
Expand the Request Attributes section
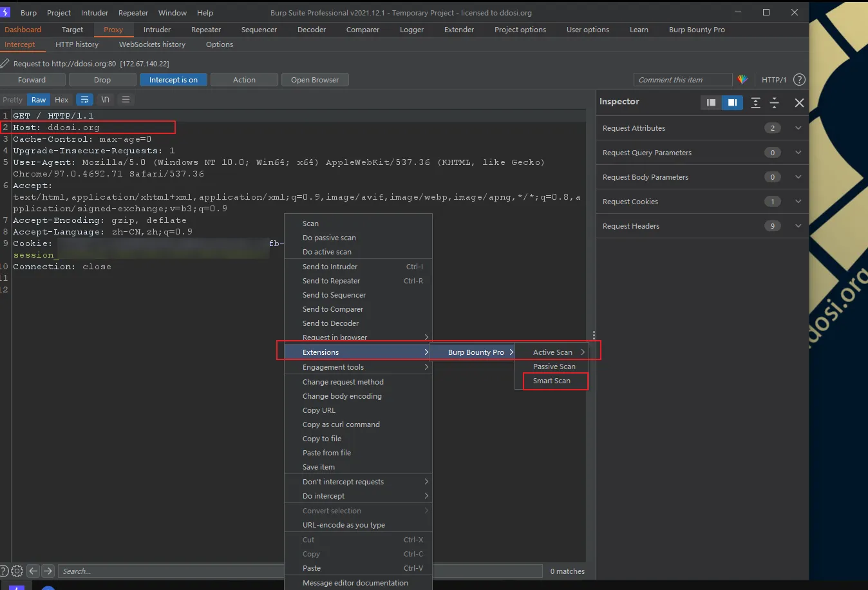(x=798, y=128)
